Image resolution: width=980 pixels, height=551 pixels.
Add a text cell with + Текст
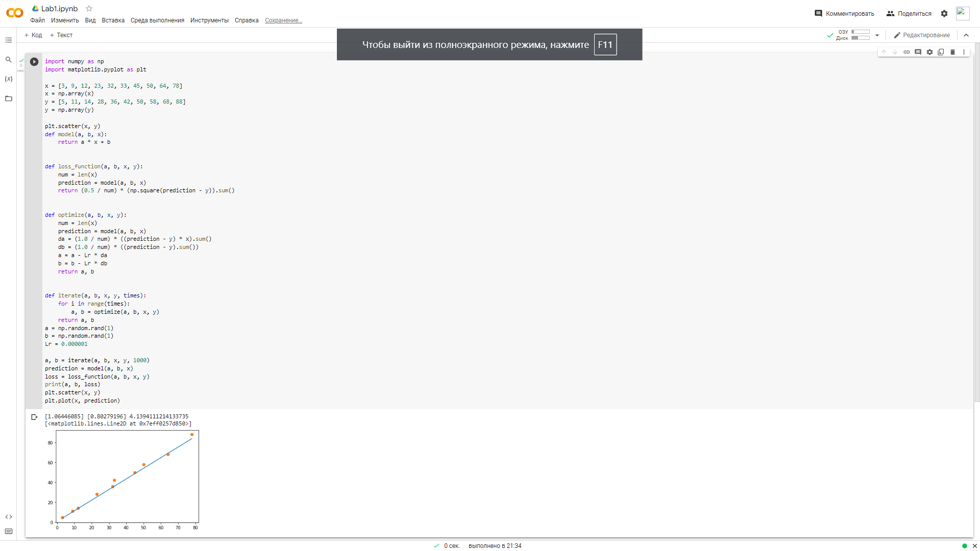(61, 35)
